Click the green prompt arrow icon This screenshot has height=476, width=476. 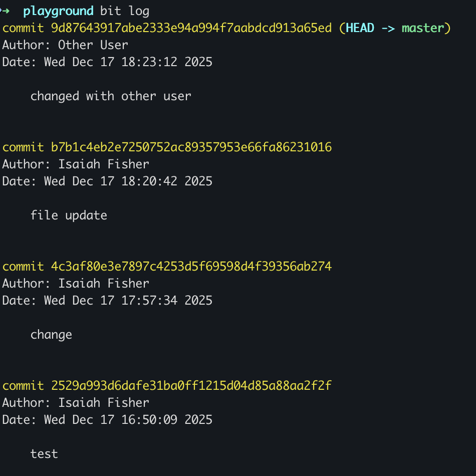[x=5, y=11]
